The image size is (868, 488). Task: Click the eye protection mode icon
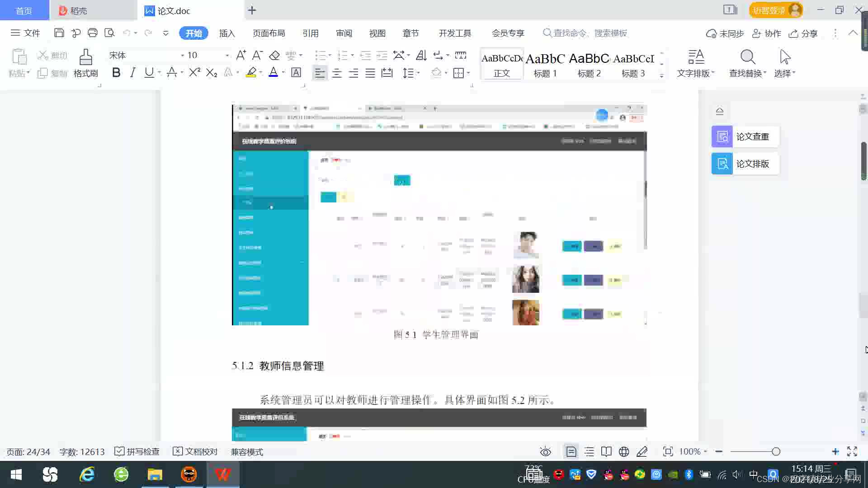pos(545,452)
